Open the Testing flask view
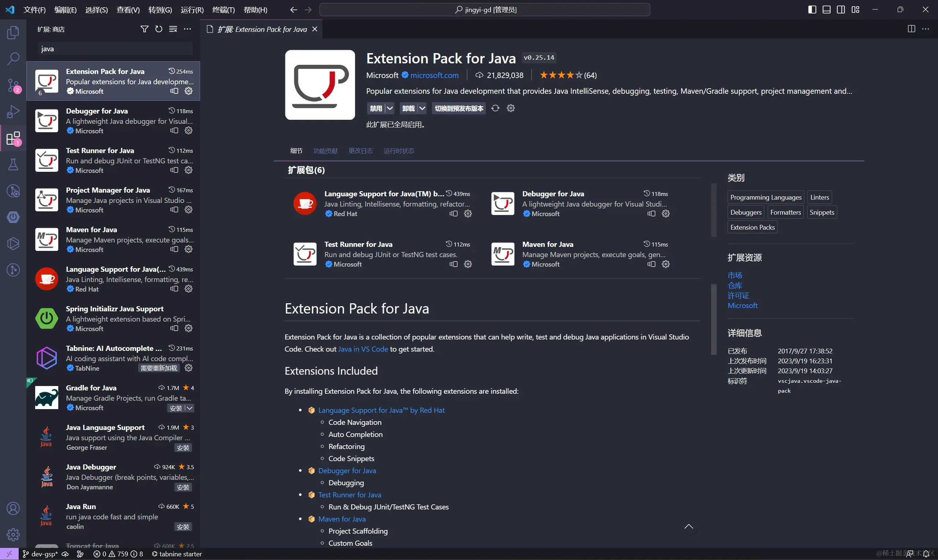938x560 pixels. [x=13, y=164]
